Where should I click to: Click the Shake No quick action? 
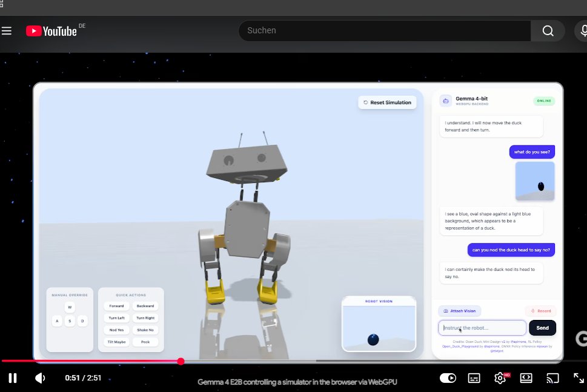click(145, 330)
